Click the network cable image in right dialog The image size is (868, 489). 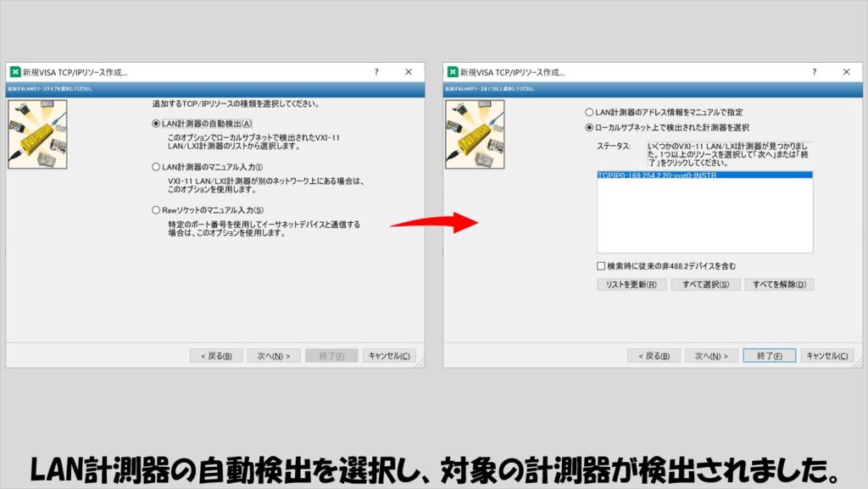point(475,134)
